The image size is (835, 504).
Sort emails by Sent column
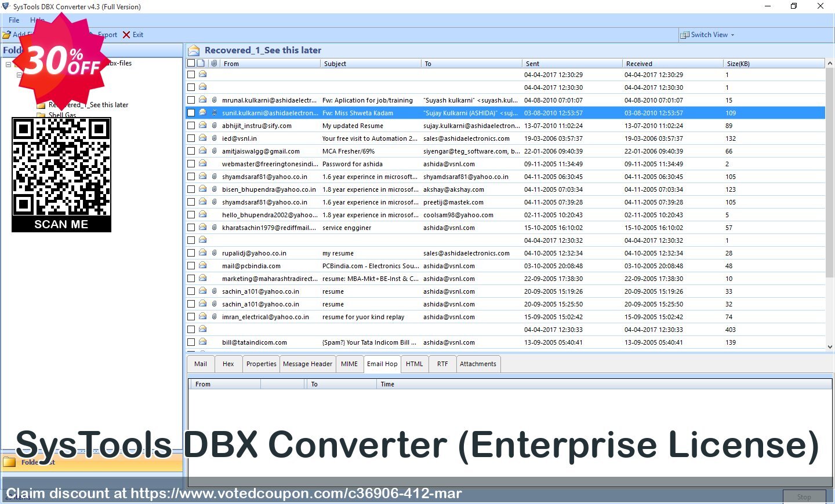point(572,64)
